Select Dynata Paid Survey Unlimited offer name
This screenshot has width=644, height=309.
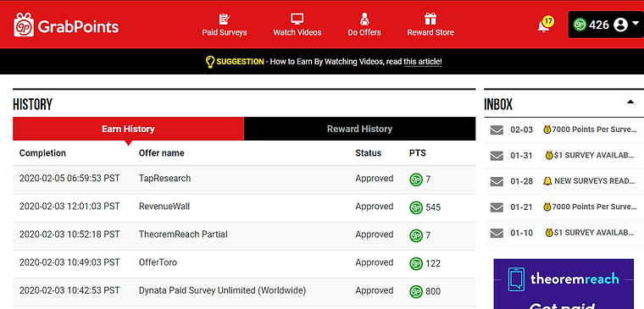pos(222,290)
